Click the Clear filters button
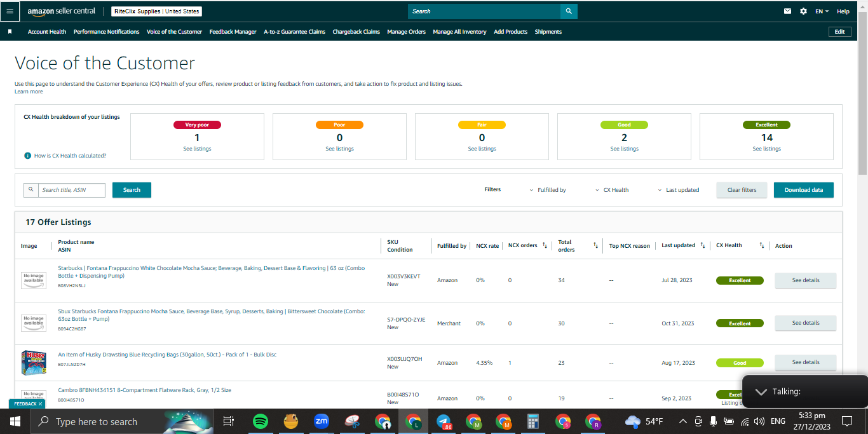This screenshot has width=868, height=434. (x=742, y=190)
